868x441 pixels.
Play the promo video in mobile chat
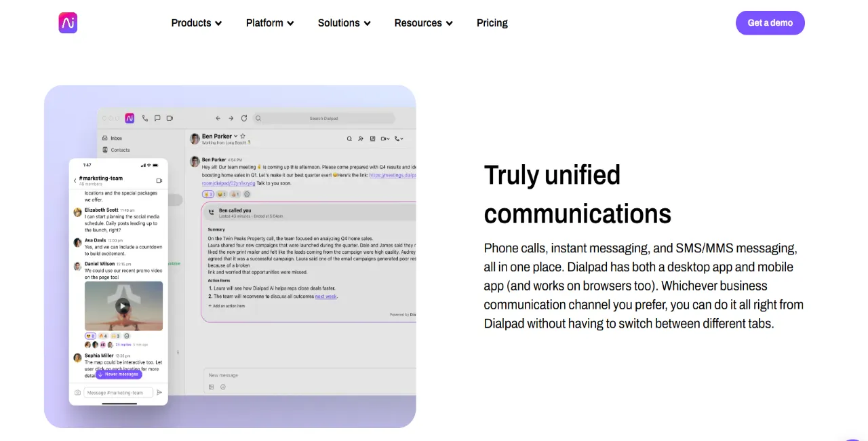tap(123, 306)
